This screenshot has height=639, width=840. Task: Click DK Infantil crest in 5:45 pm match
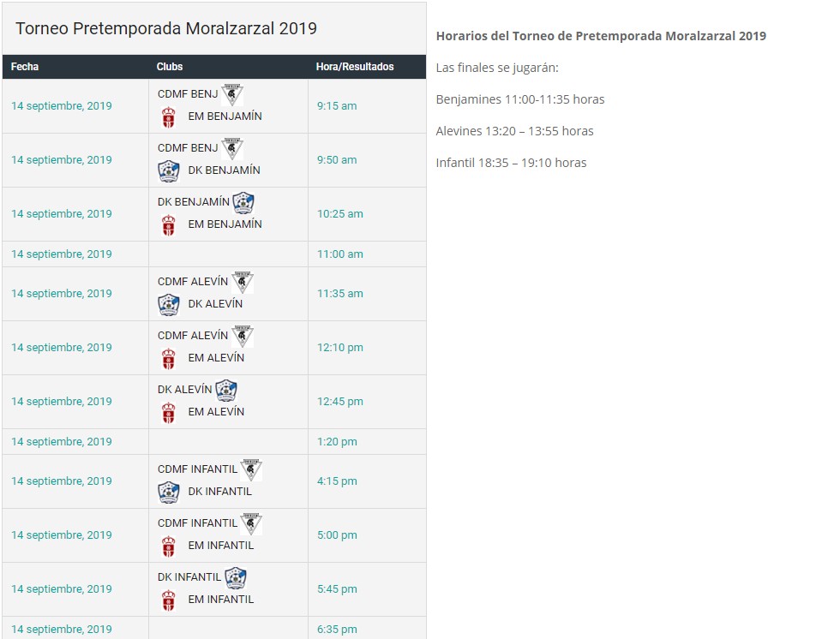pos(236,578)
